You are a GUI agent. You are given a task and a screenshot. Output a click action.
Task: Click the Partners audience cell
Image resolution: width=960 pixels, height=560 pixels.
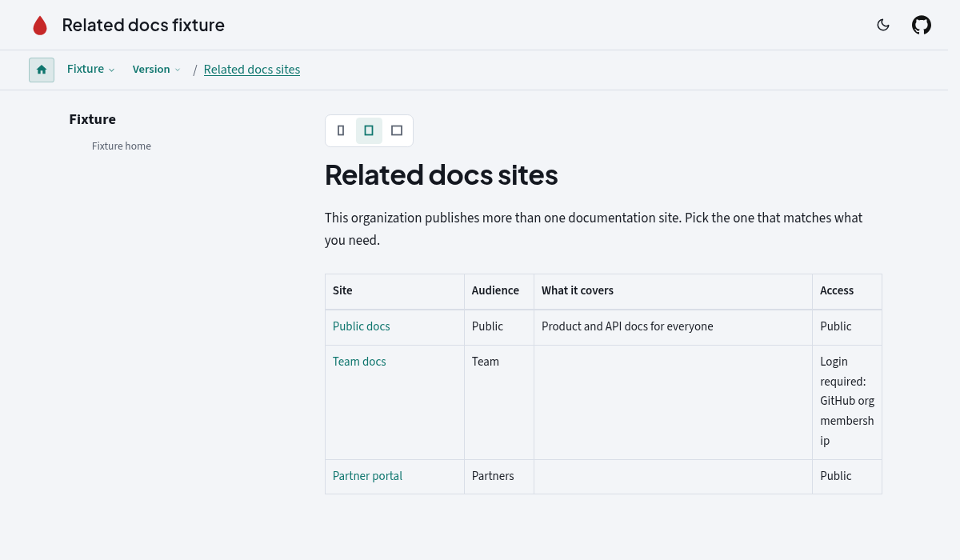pos(499,477)
